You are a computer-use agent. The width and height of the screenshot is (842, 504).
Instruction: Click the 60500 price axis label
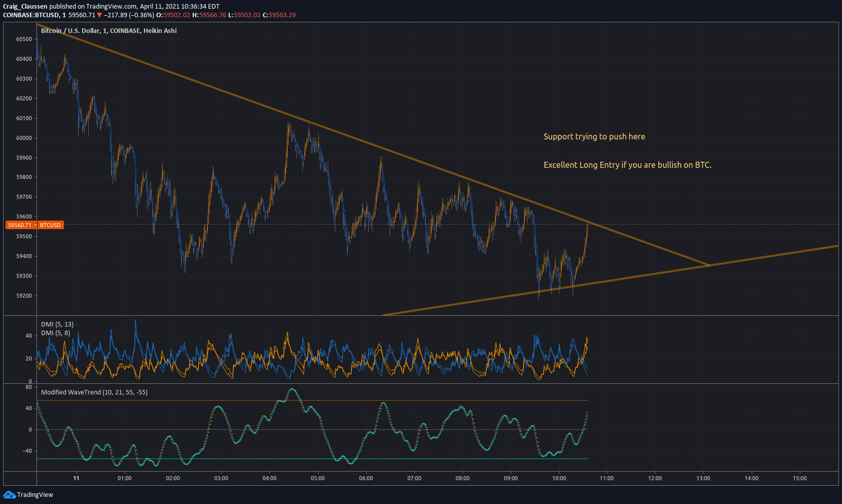tap(24, 39)
